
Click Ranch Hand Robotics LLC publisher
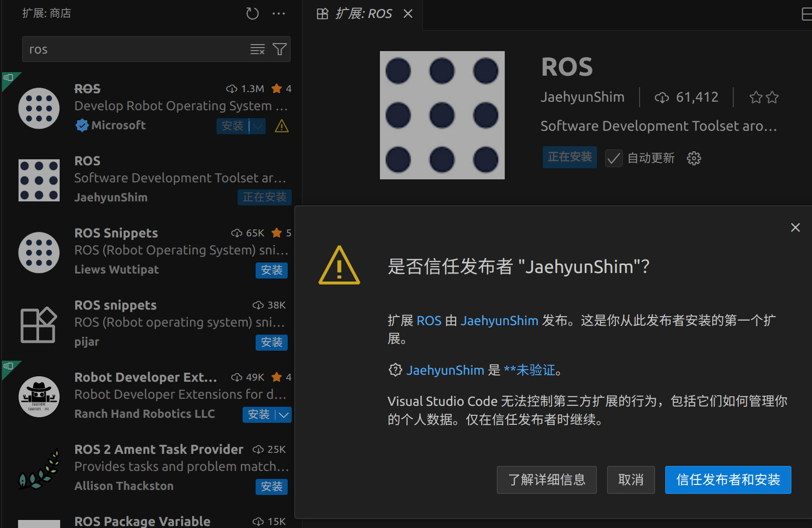[x=144, y=414]
